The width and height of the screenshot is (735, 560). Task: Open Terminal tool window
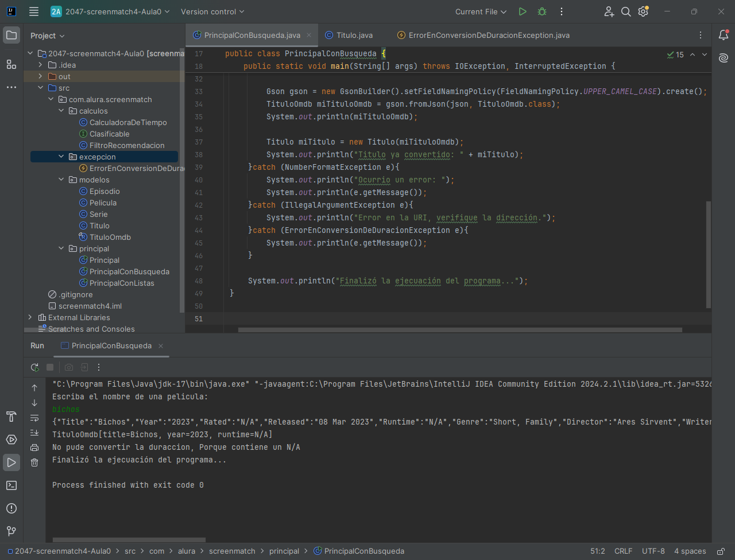point(11,485)
